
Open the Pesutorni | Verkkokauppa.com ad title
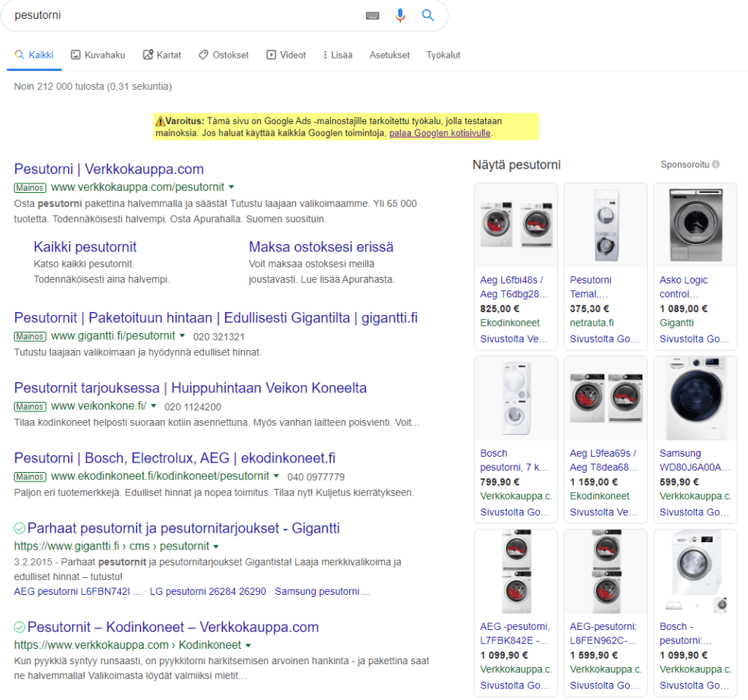pyautogui.click(x=109, y=169)
